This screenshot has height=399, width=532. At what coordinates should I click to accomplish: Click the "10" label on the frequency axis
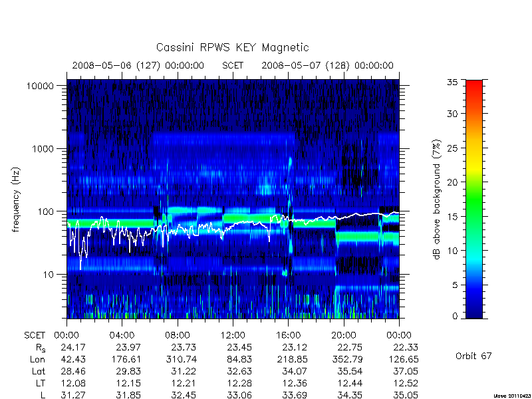[x=49, y=275]
